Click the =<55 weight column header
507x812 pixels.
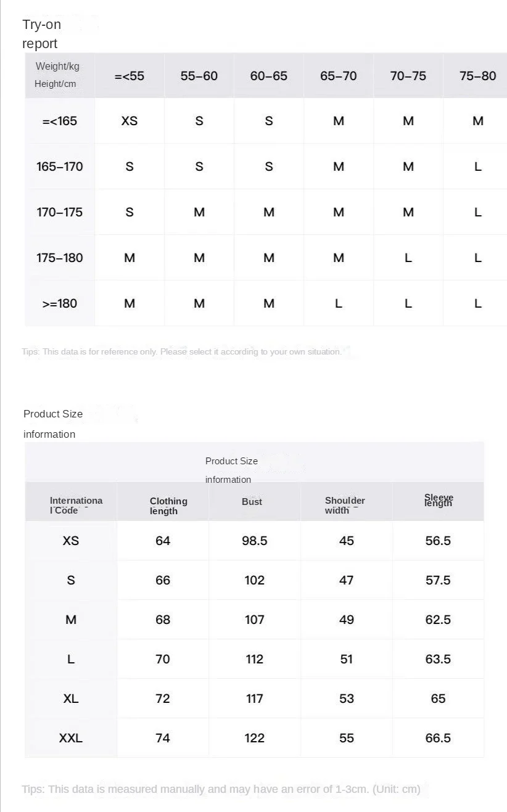tap(130, 76)
